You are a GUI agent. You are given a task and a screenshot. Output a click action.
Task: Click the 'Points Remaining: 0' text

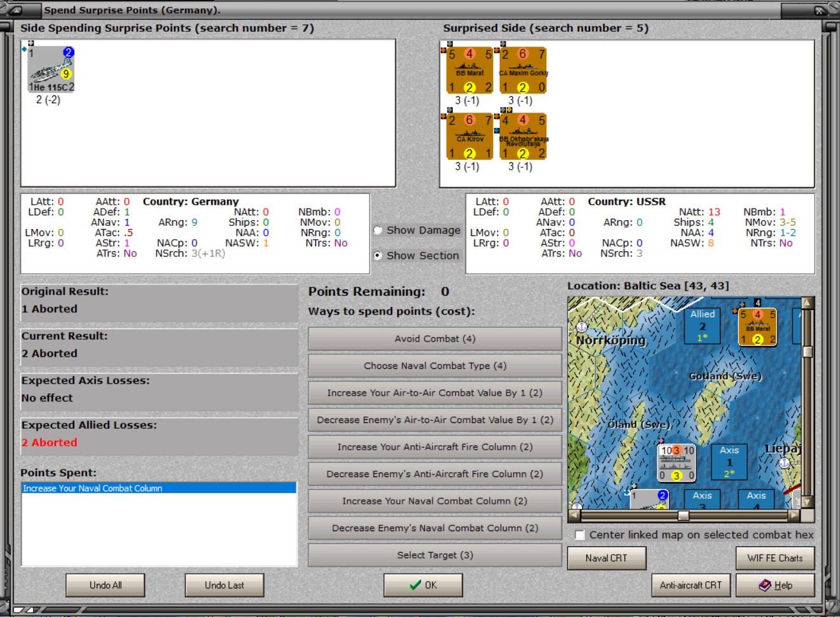(x=379, y=291)
